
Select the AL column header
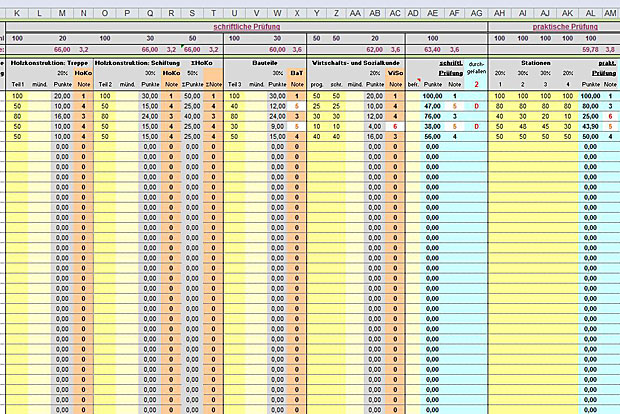(588, 11)
